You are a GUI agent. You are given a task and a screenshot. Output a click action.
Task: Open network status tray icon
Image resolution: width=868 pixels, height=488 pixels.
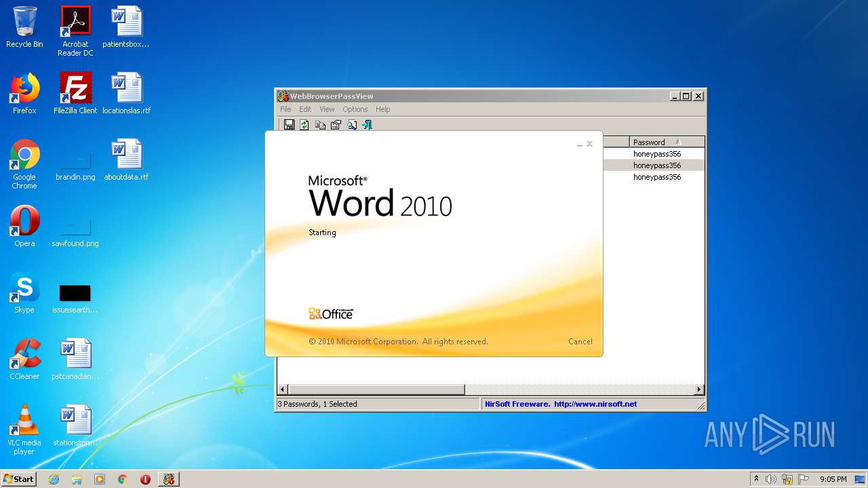pos(787,479)
